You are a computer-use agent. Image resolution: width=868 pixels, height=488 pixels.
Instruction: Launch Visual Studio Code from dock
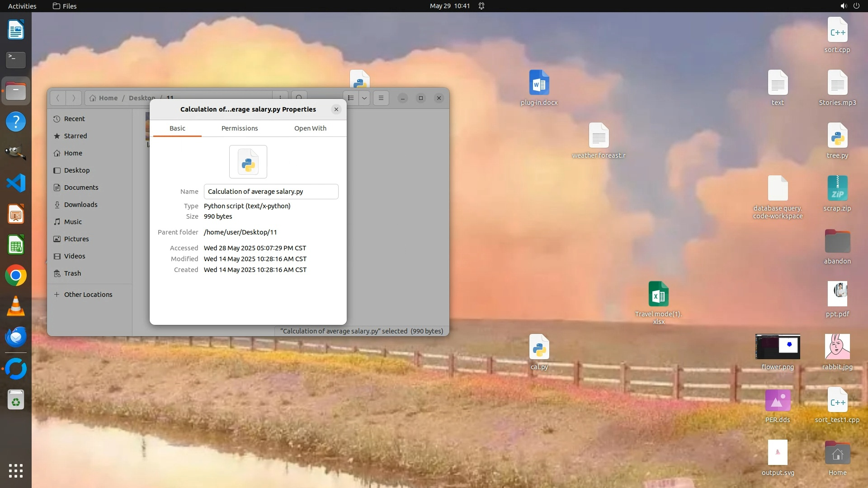point(16,183)
